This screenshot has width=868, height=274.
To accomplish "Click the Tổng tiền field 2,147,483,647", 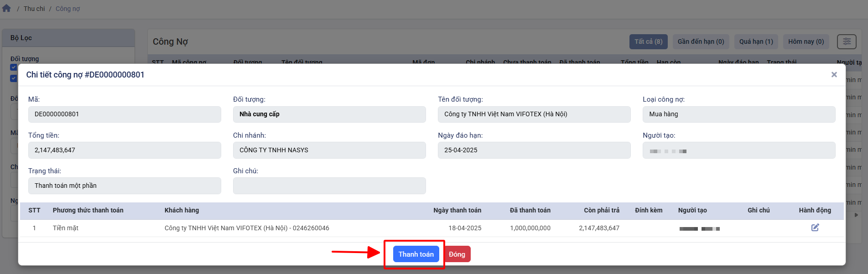I will (125, 150).
